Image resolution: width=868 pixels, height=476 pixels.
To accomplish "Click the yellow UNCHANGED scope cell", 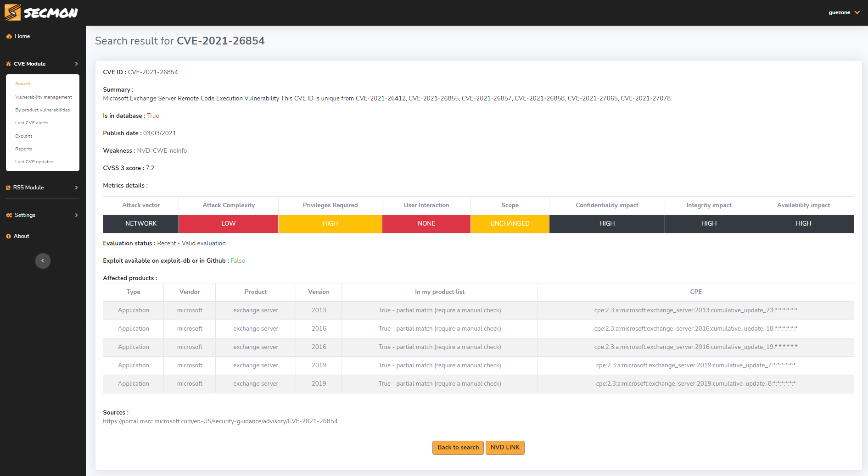I will point(510,224).
